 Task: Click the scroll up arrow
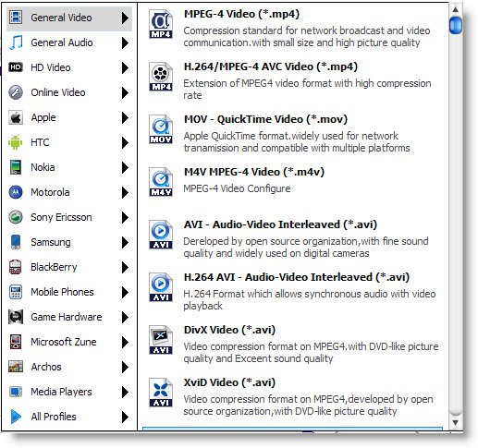click(455, 9)
